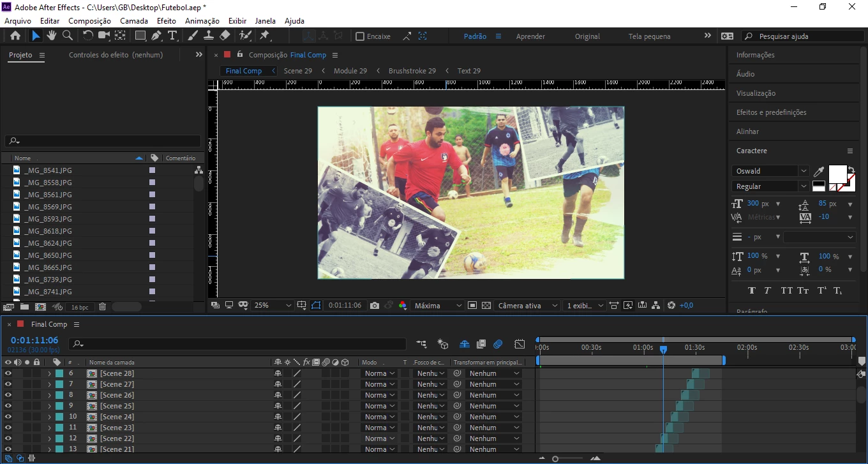The height and width of the screenshot is (464, 868).
Task: Select the Rotation tool
Action: pos(88,36)
